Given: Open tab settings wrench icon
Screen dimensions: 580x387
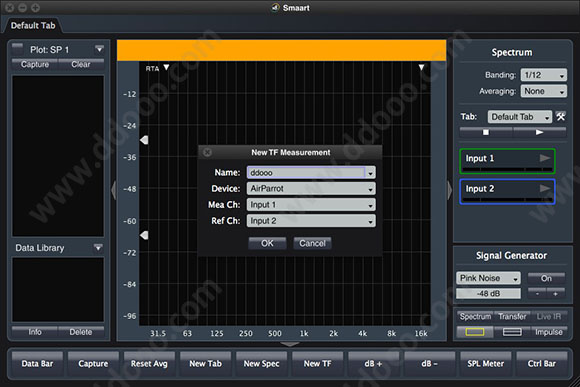Looking at the screenshot, I should point(560,117).
